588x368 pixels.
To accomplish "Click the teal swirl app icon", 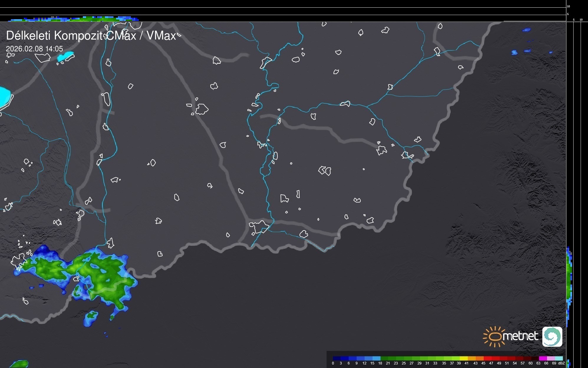I will point(552,336).
